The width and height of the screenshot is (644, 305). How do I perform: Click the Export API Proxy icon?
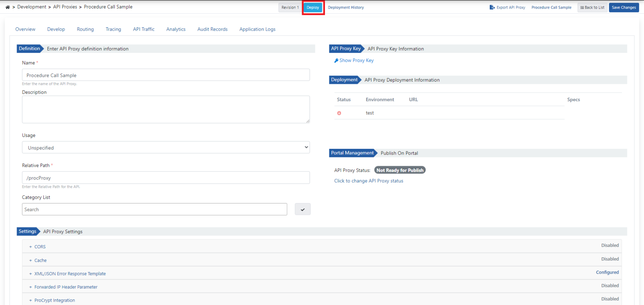tap(492, 7)
